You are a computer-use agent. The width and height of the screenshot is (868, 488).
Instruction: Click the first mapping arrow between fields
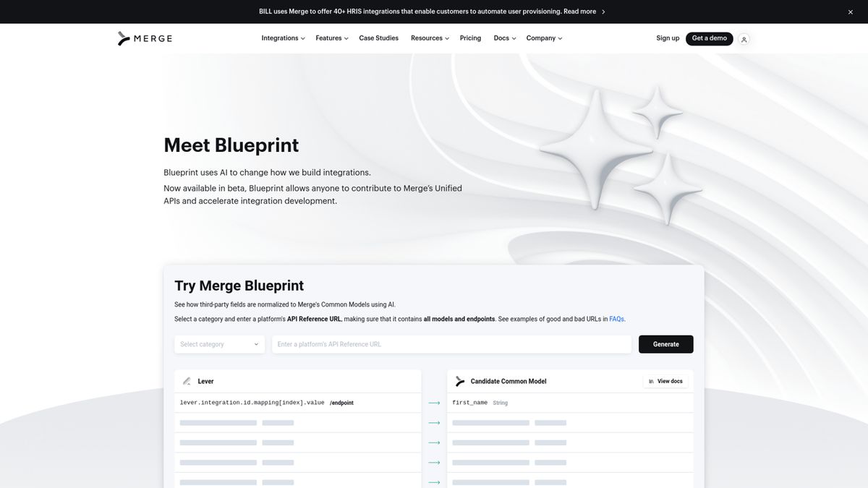point(434,403)
